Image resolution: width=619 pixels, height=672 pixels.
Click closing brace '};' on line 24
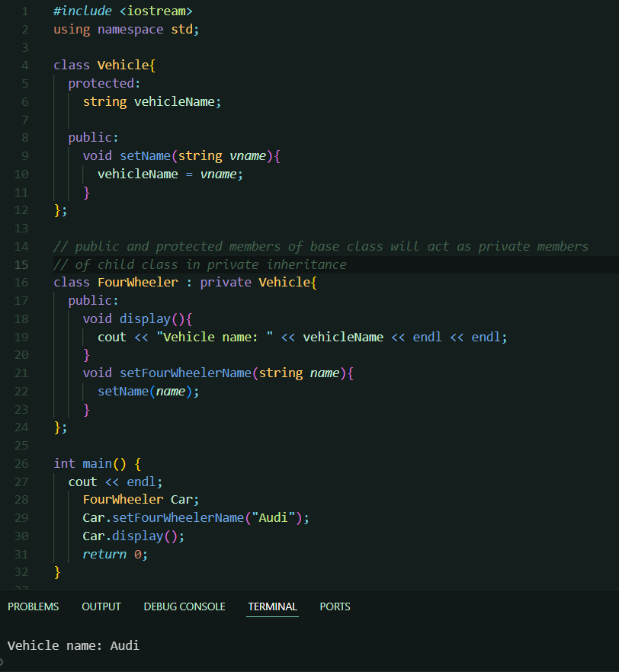click(60, 427)
